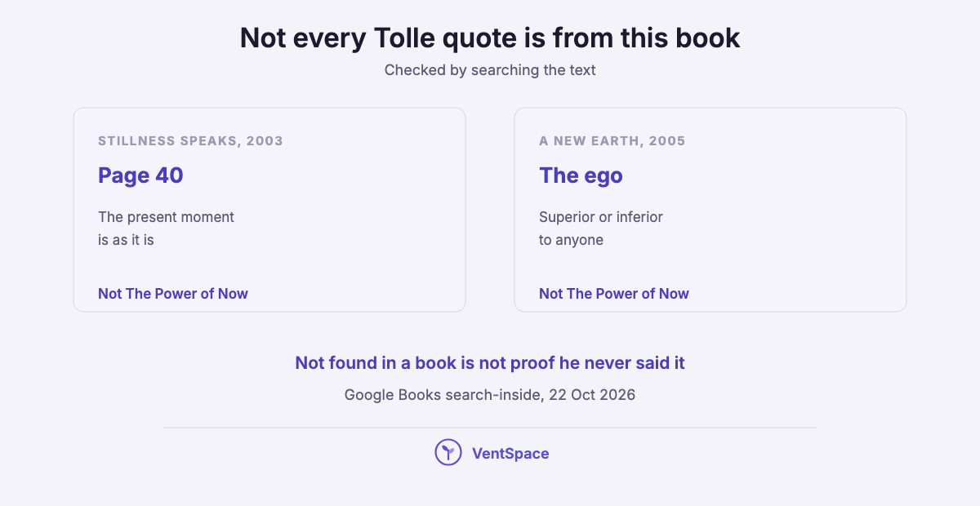980x506 pixels.
Task: Click the VentSpace sprout logo icon
Action: click(448, 453)
